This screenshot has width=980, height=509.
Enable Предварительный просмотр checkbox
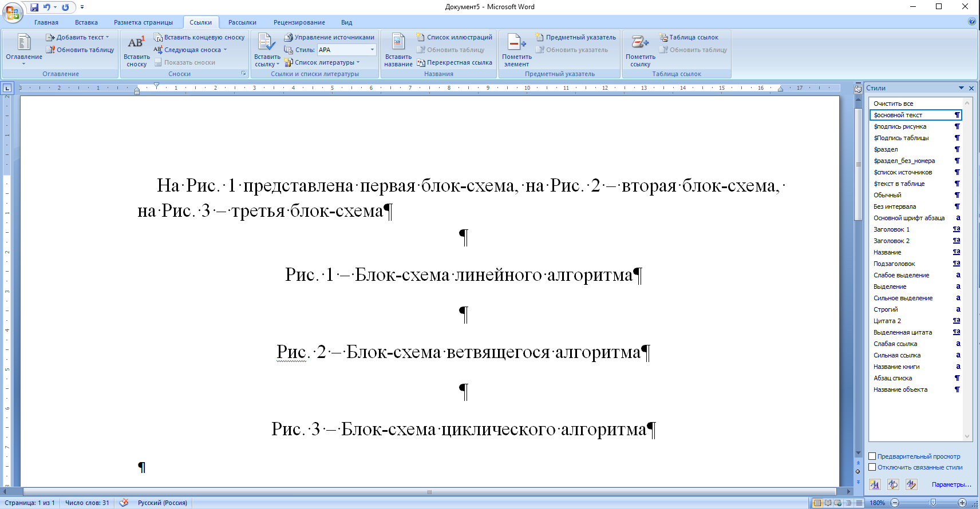click(x=872, y=456)
